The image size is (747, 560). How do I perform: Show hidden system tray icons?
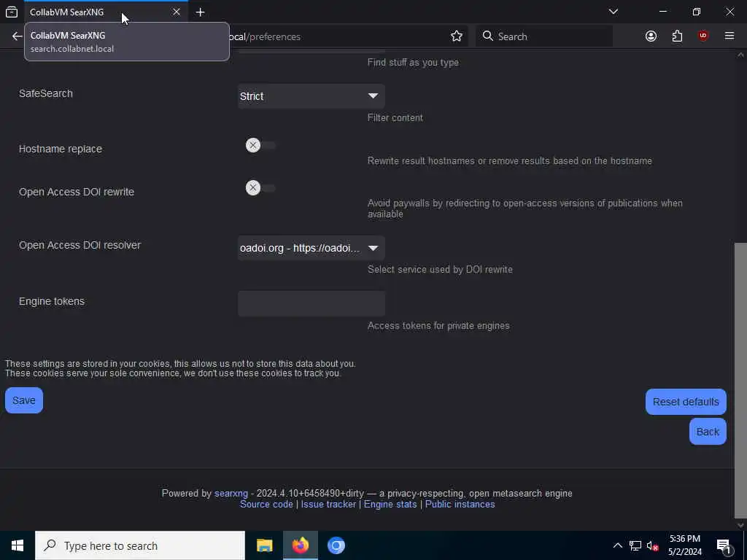[x=617, y=545]
